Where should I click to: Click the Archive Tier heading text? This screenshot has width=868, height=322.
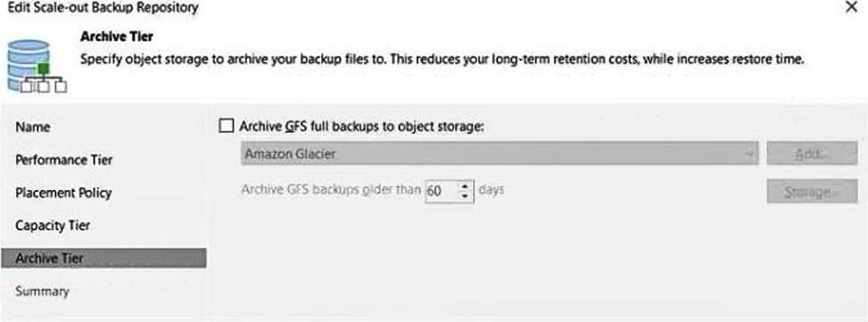click(116, 37)
